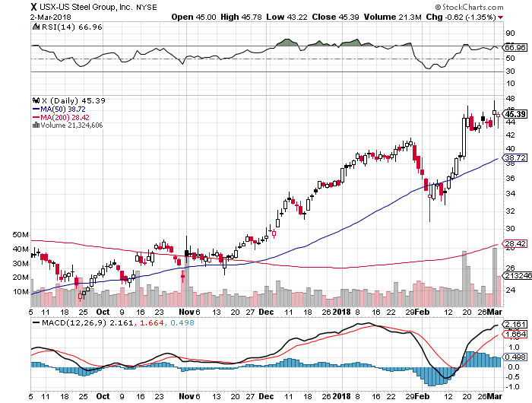Click Oct on the MACD panel date axis
Viewport: 532px width, 403px height.
(103, 396)
